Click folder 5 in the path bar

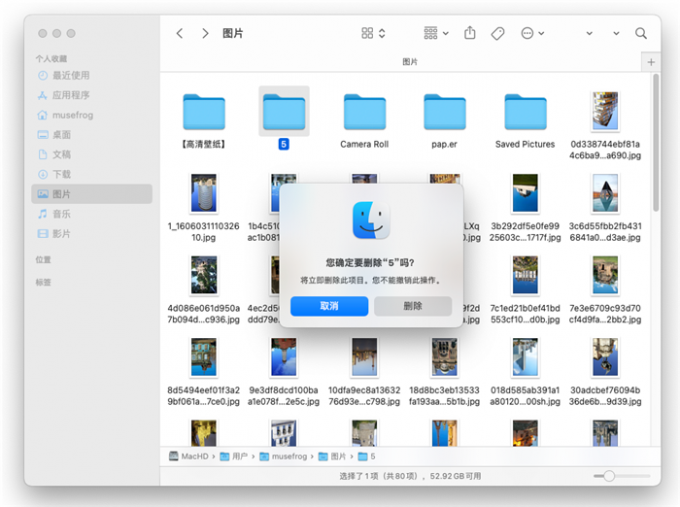coord(367,456)
